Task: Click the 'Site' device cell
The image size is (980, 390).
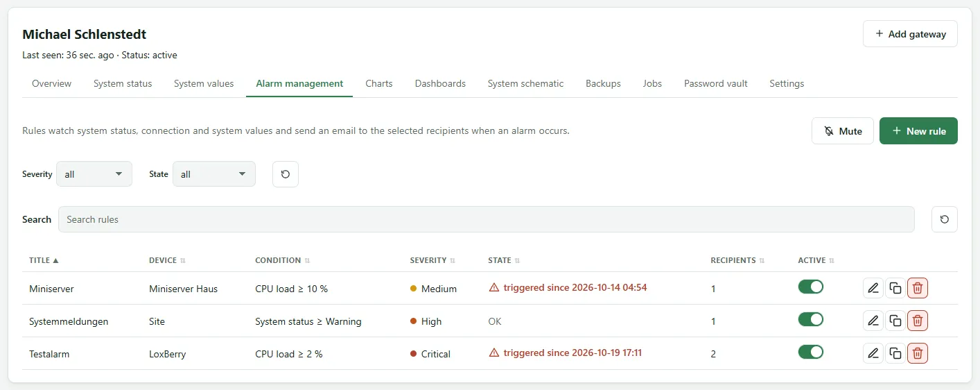Action: pyautogui.click(x=157, y=321)
